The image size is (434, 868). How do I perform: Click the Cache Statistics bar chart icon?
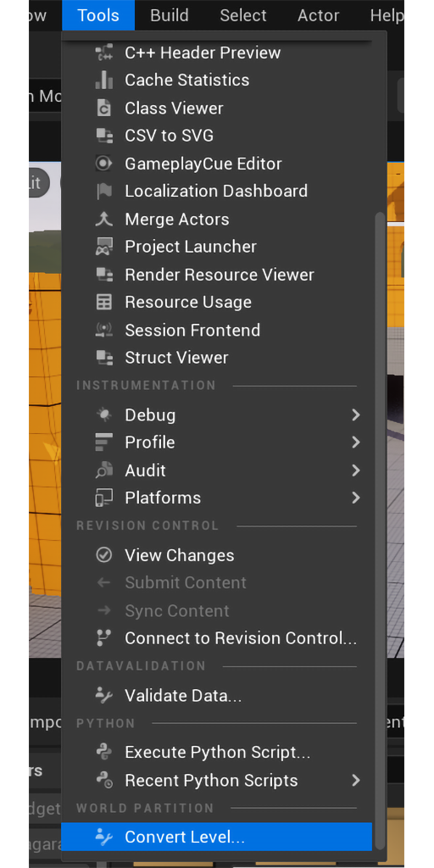pos(104,81)
